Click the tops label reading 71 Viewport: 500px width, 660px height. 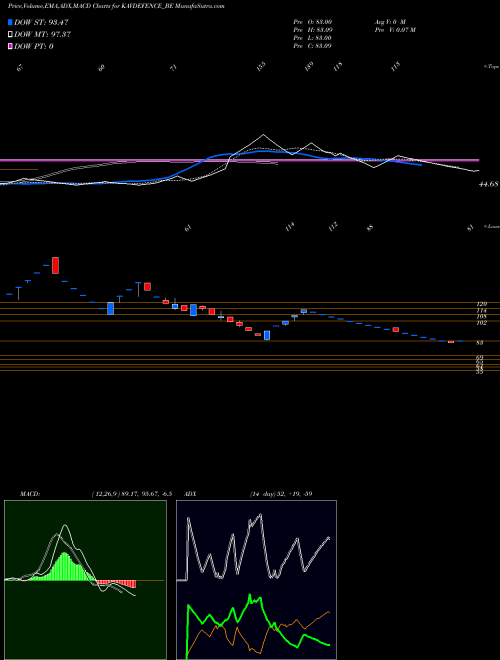[x=173, y=69]
